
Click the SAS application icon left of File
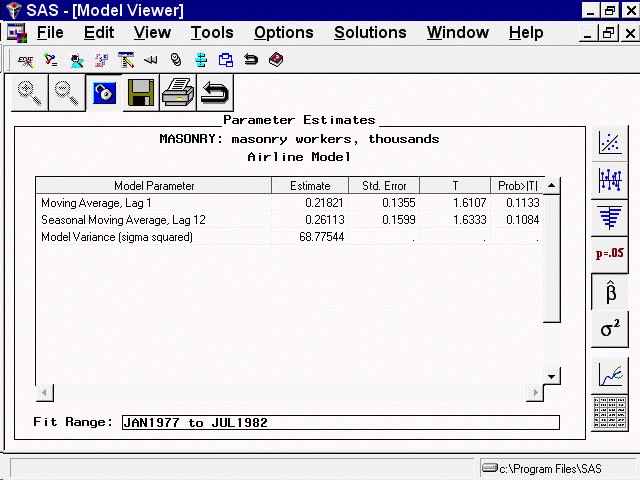click(x=17, y=33)
